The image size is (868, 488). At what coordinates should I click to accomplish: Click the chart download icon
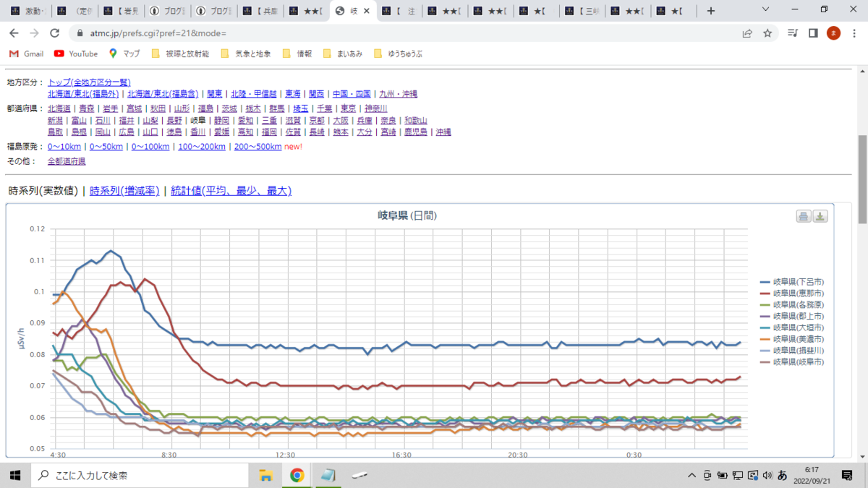coord(820,216)
